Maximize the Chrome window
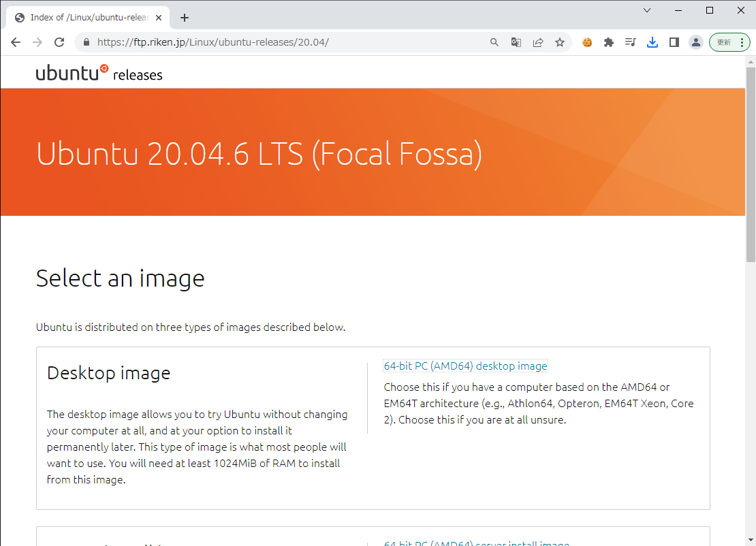This screenshot has width=756, height=546. (x=710, y=10)
